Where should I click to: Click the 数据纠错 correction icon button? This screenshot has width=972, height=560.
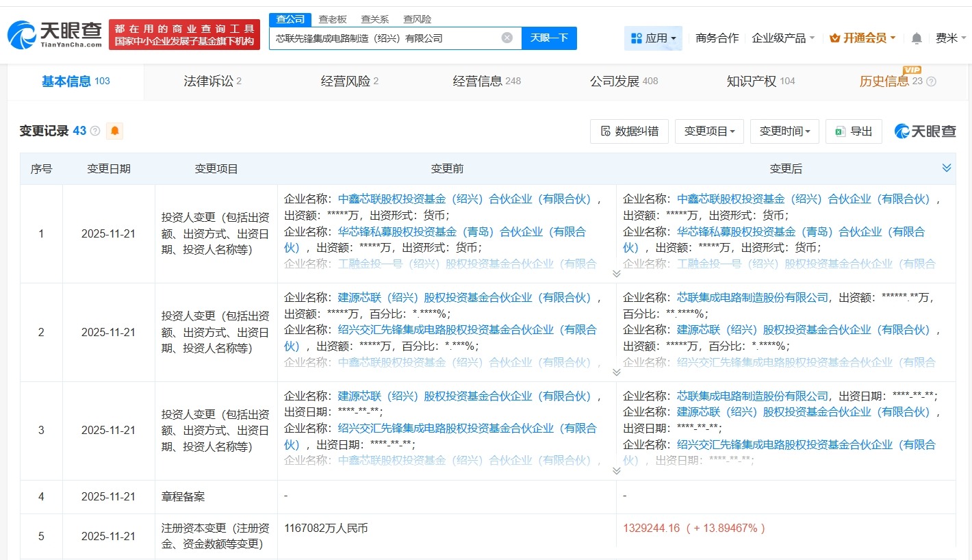629,131
